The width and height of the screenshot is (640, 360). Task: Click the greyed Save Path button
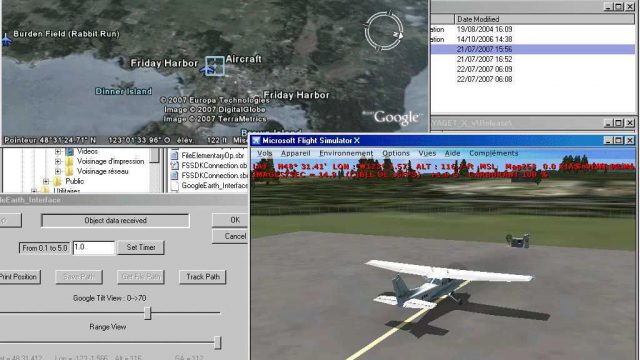coord(79,277)
